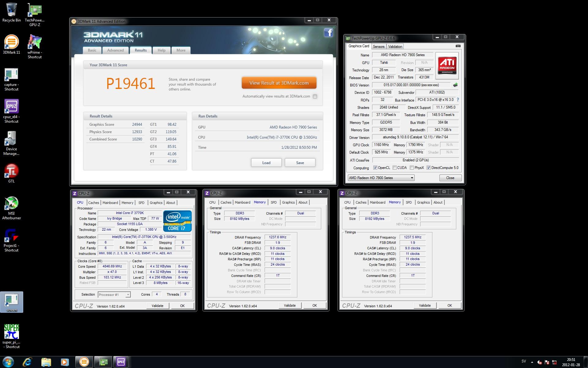Click the ATI Radeon logo in GPU-Z
The width and height of the screenshot is (588, 368).
[x=447, y=65]
